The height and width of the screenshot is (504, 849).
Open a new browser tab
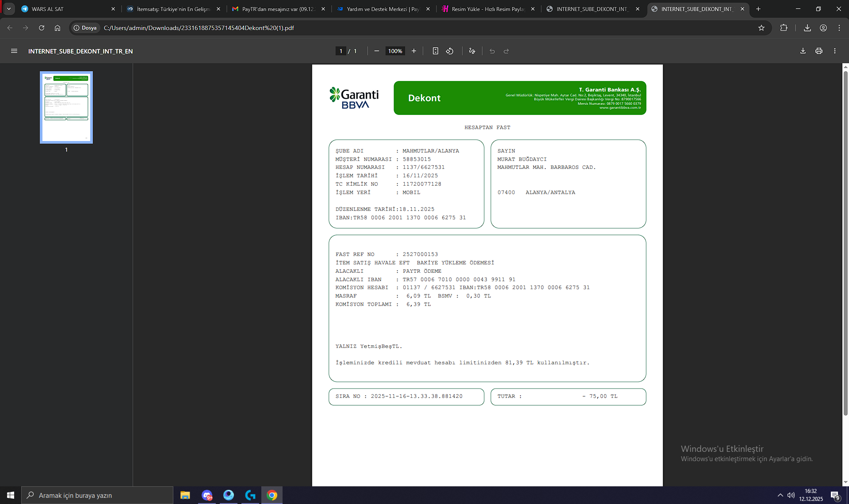[x=758, y=9]
